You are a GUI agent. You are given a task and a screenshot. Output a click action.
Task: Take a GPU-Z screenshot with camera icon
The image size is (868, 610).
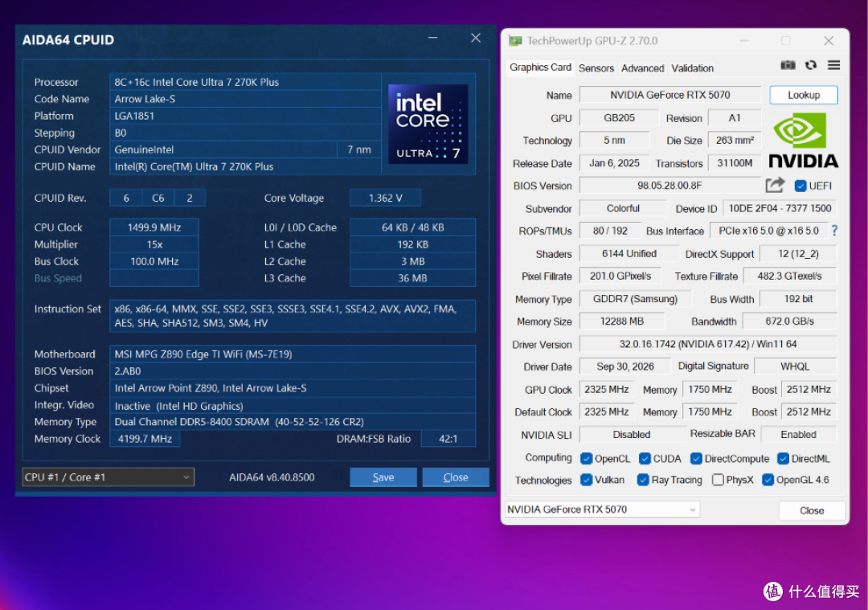tap(788, 65)
